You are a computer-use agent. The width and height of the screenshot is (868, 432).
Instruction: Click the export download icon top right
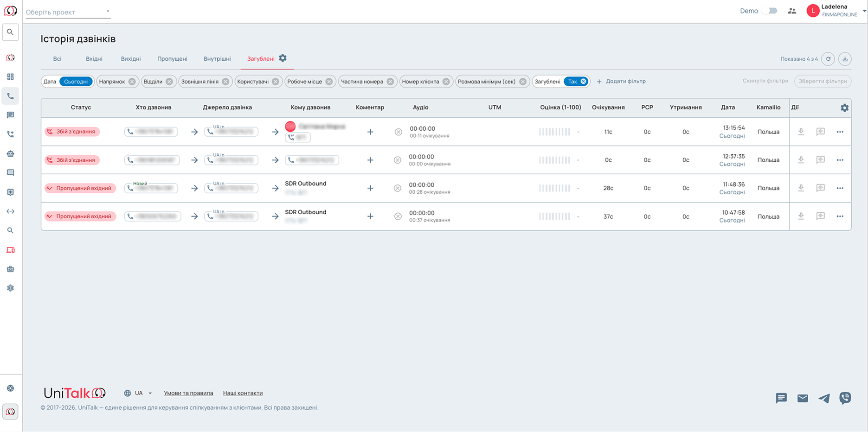845,59
